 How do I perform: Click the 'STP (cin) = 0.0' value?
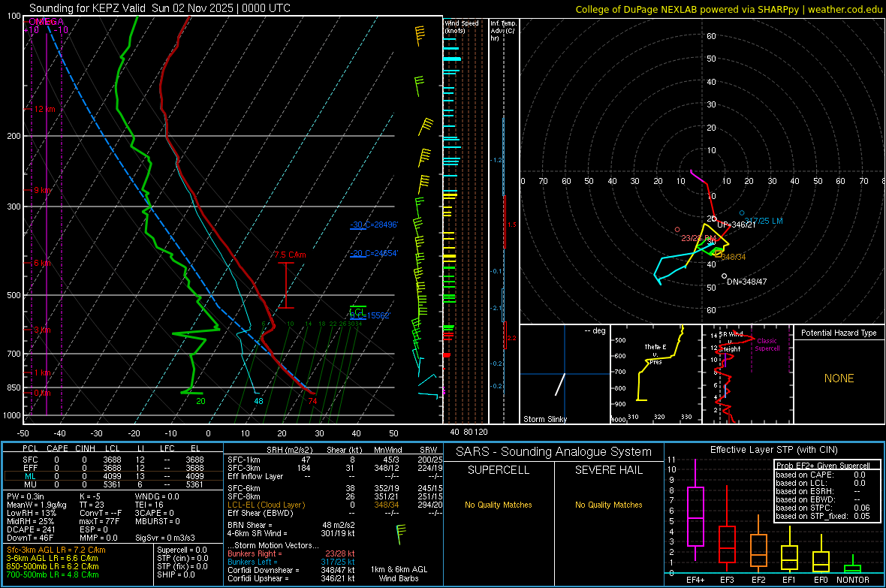182,559
